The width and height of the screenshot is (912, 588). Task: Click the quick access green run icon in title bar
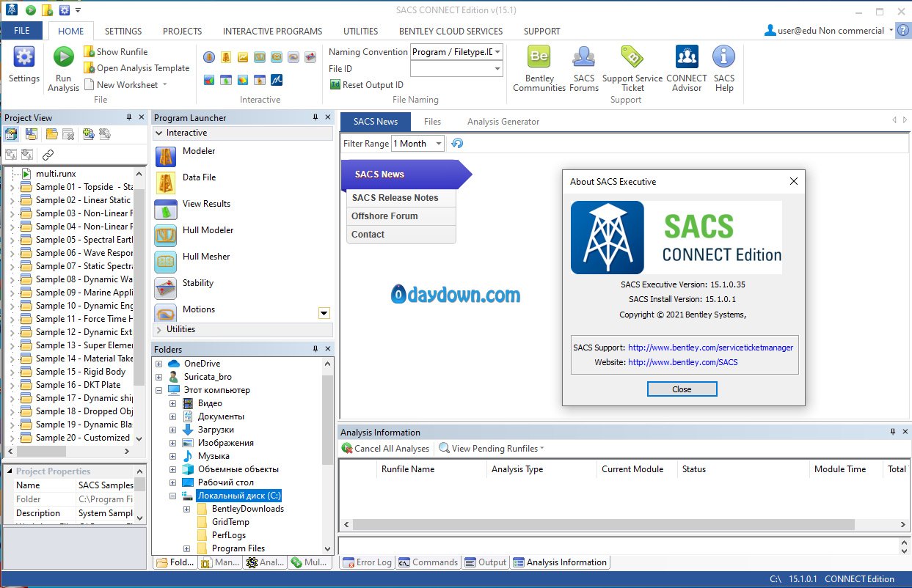coord(30,10)
